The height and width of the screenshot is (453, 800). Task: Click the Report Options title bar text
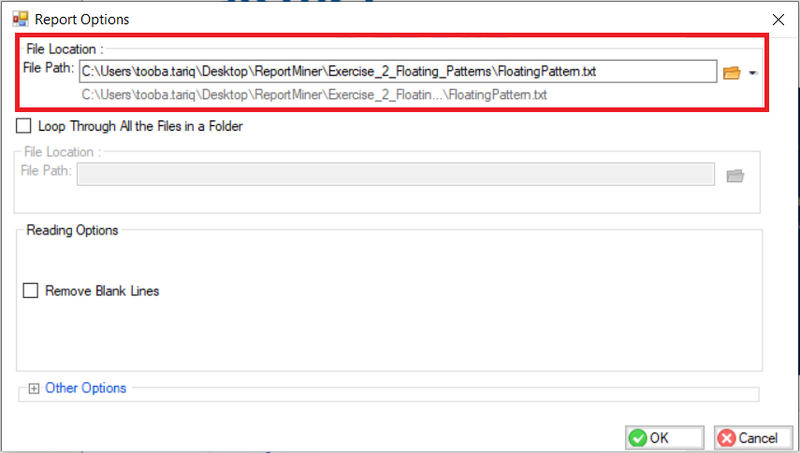(x=82, y=19)
